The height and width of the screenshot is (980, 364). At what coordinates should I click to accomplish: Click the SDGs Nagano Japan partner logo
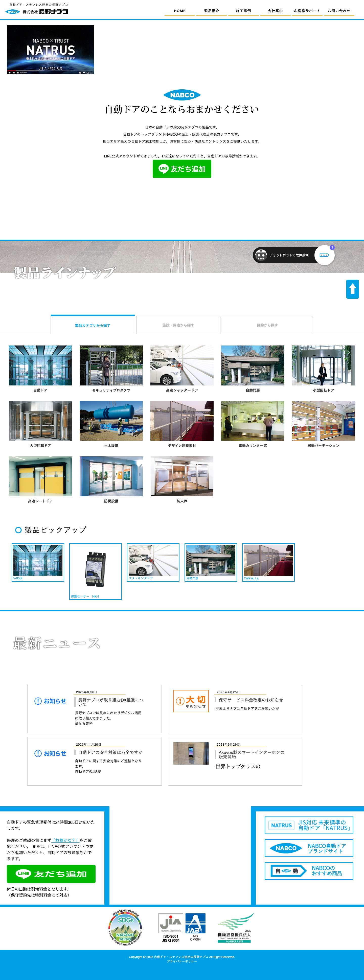(125, 928)
